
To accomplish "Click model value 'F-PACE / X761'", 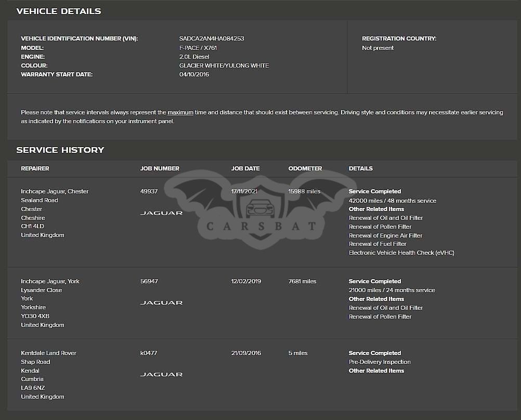I will pos(198,48).
